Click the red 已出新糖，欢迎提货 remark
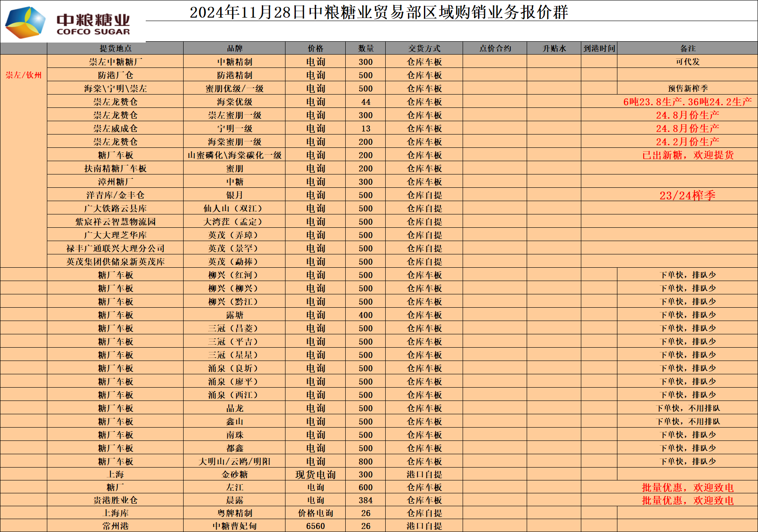The image size is (758, 532). [x=687, y=155]
